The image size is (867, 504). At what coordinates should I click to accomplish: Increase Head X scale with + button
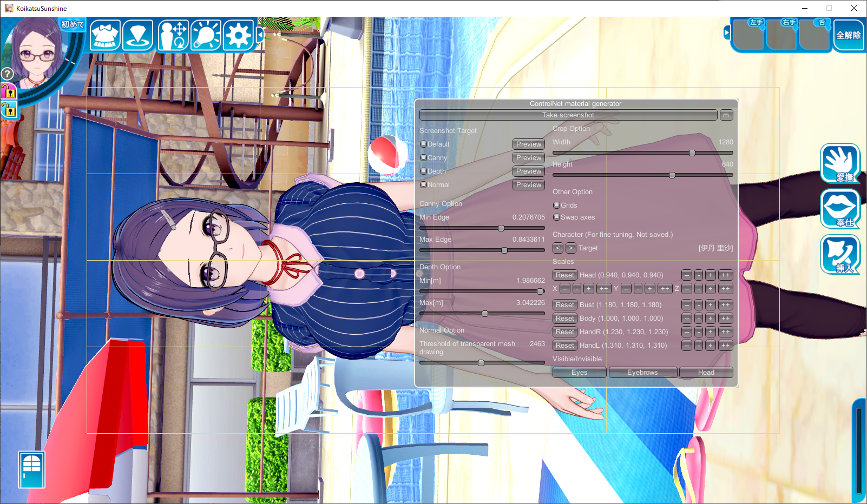click(x=589, y=289)
